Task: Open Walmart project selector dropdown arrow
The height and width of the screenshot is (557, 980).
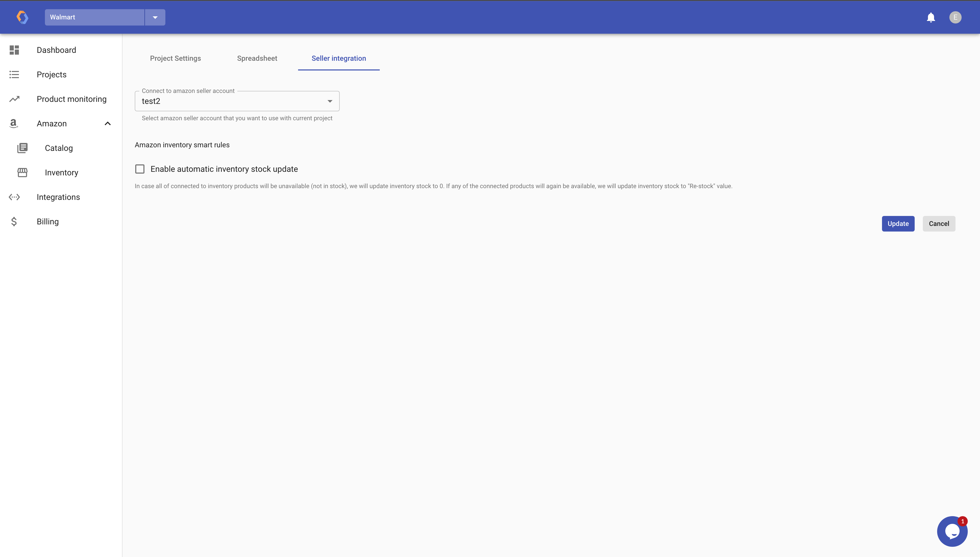Action: (155, 17)
